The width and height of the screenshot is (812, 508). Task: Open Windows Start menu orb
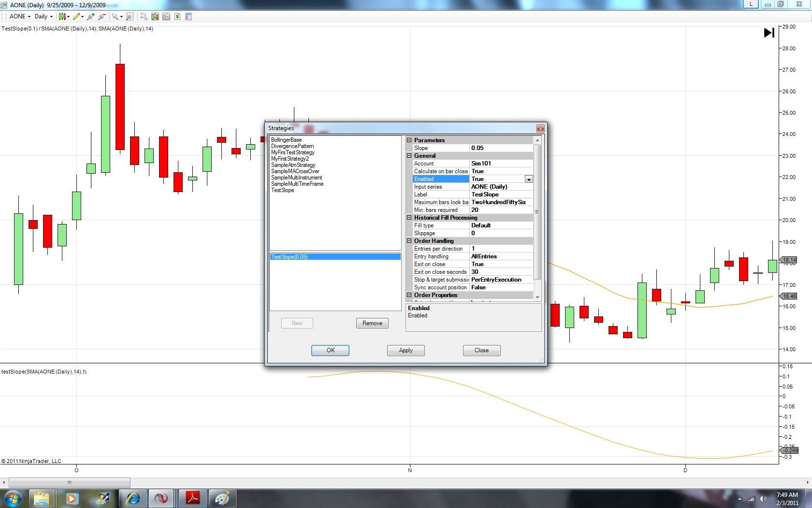13,498
